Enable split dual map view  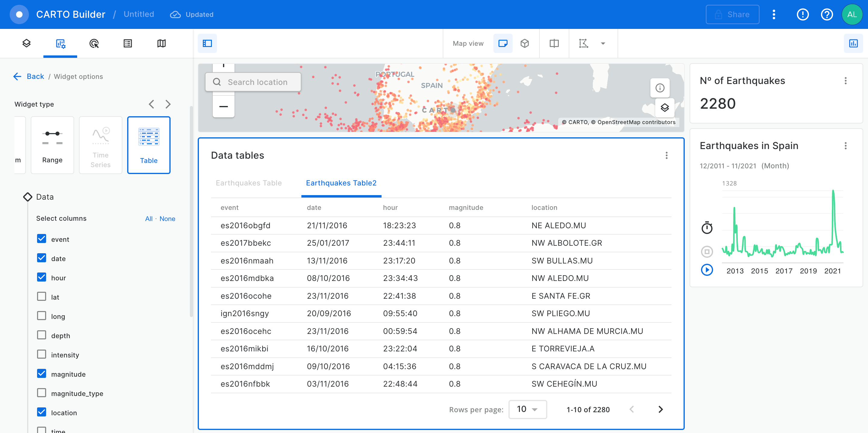click(554, 43)
